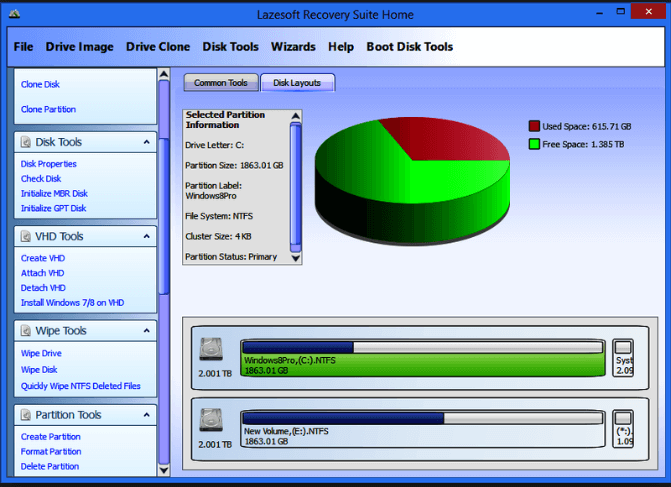Click the Clone Disk link
Viewport: 671px width, 487px height.
(x=40, y=84)
